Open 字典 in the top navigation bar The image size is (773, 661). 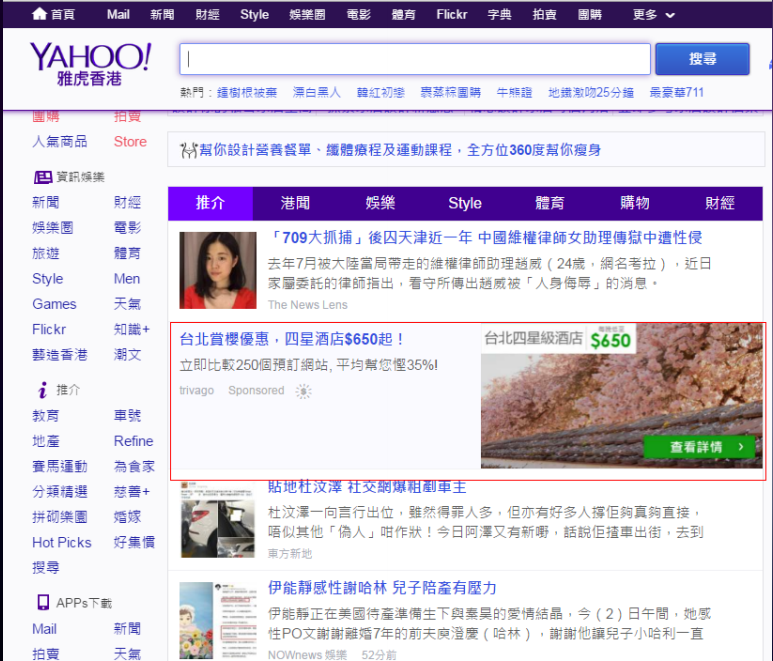coord(499,15)
